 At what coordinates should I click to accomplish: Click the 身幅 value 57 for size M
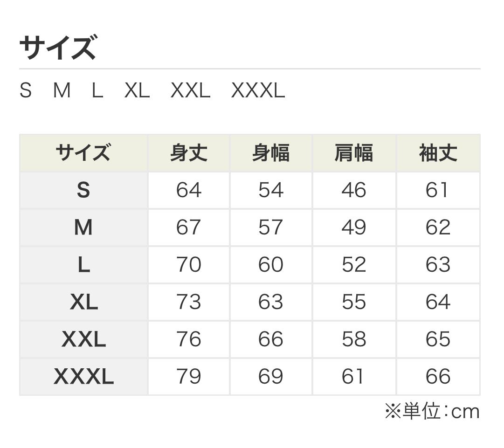coord(271,227)
